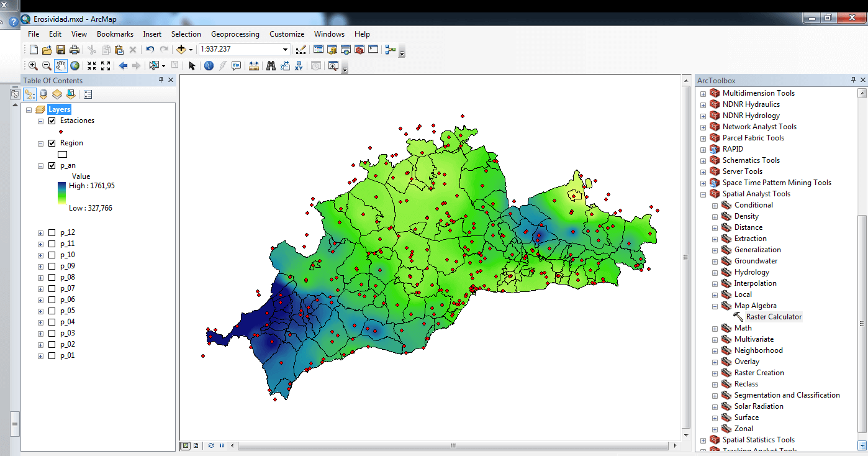Open the map scale dropdown

285,50
